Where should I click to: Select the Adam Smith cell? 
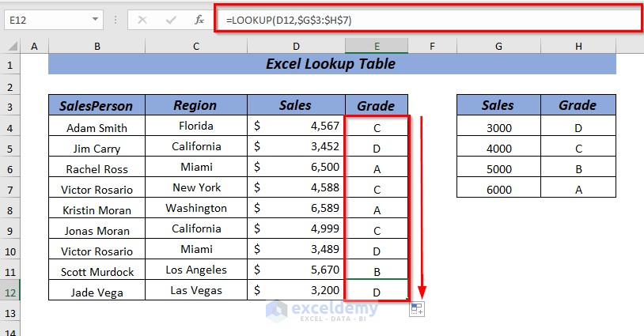point(97,126)
